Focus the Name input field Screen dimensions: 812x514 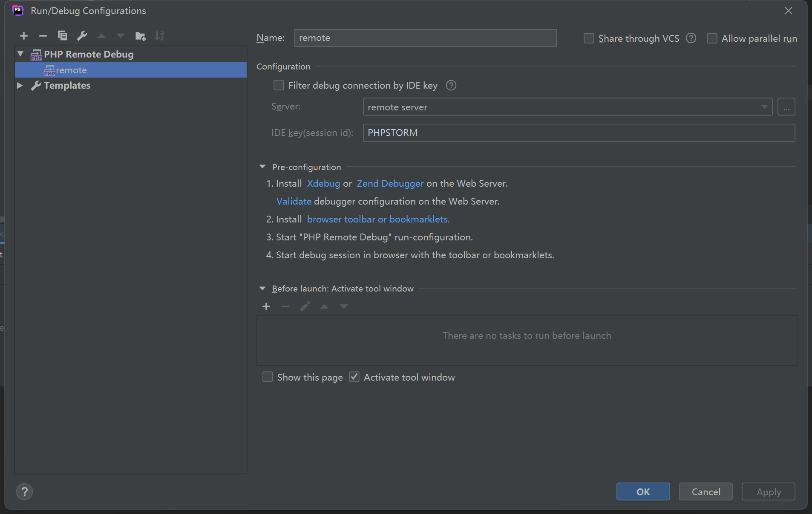425,38
